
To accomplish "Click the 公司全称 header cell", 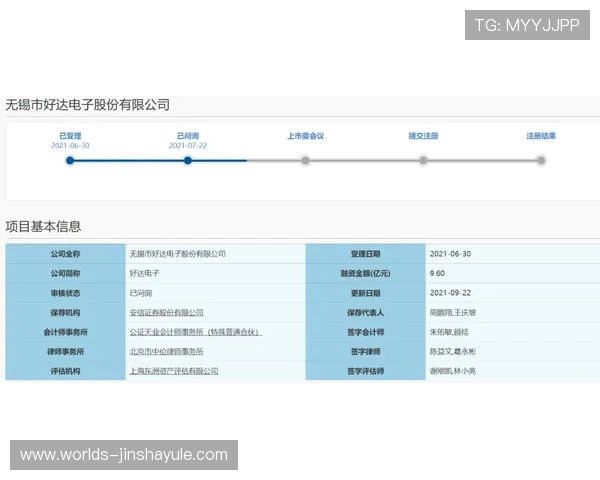I will (65, 253).
